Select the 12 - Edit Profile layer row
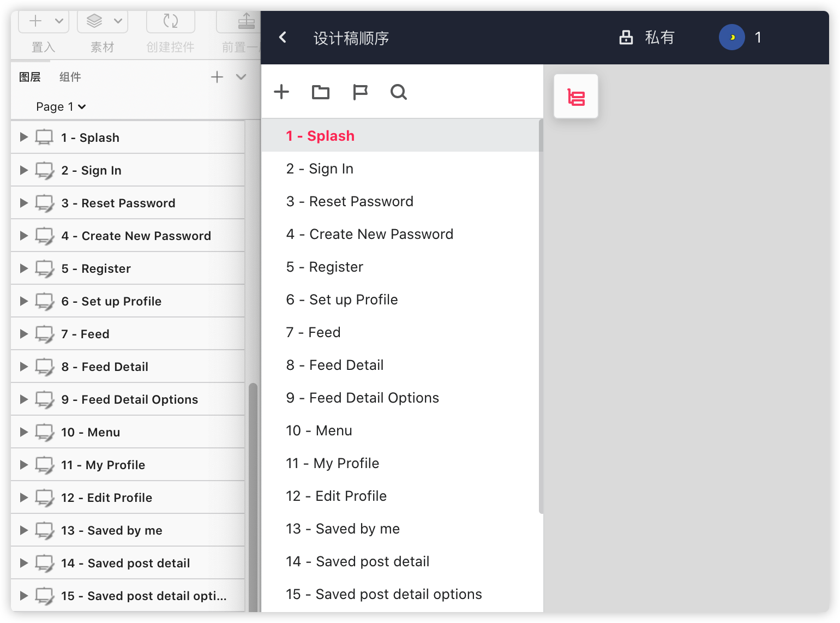This screenshot has width=840, height=623. [128, 497]
